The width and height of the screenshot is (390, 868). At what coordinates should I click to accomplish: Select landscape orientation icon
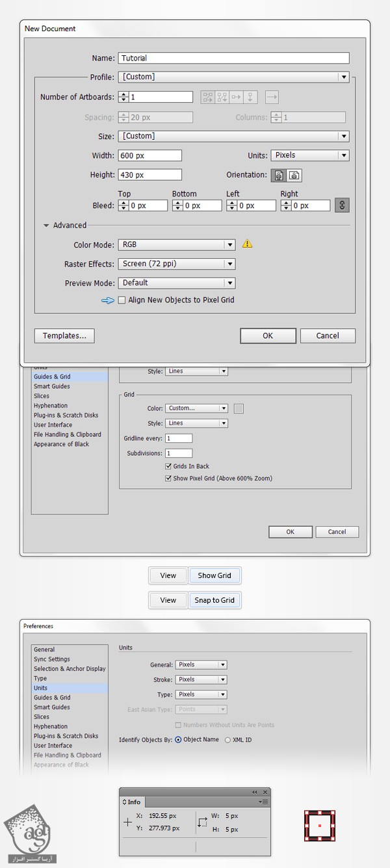pyautogui.click(x=294, y=175)
